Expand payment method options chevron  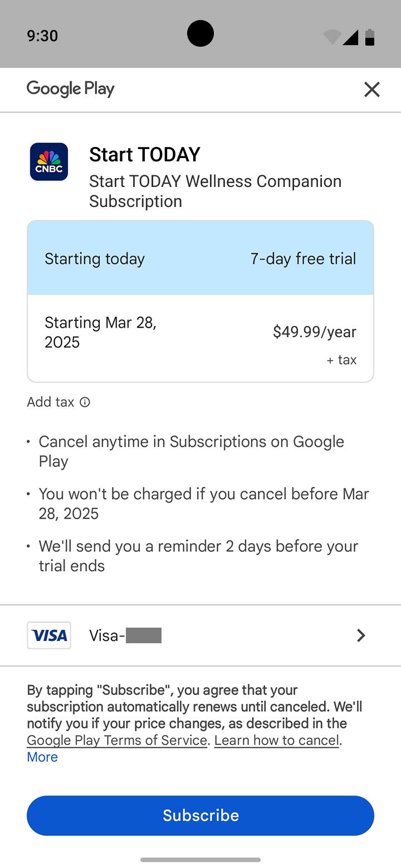tap(361, 635)
